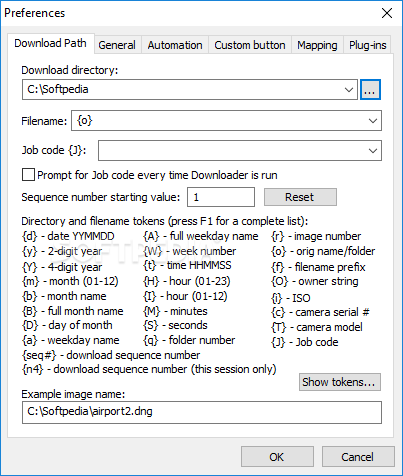Viewport: 403px width, 476px height.
Task: Click the '{f} - filename prefix' token text
Action: pos(318,267)
